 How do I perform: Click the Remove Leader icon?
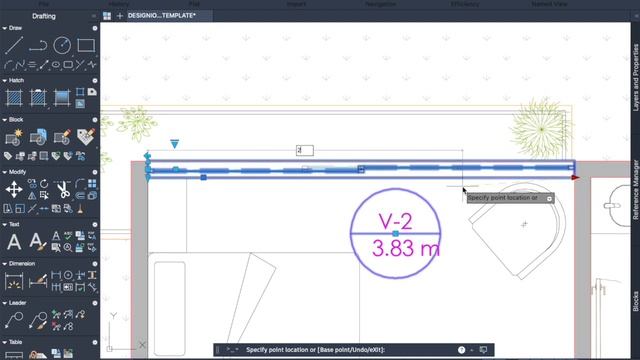coord(56,326)
